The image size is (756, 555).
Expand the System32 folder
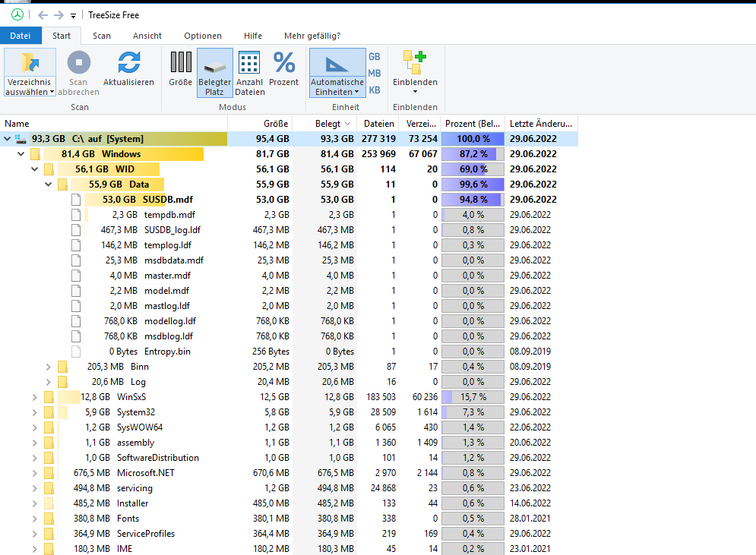(x=35, y=412)
